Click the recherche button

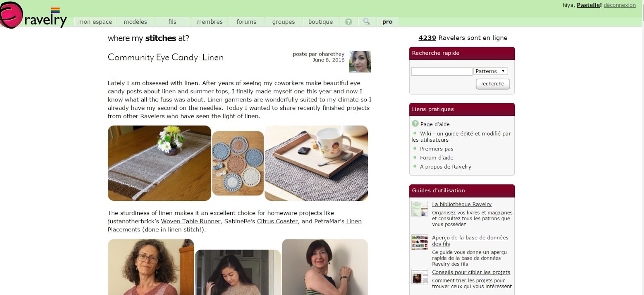point(493,84)
